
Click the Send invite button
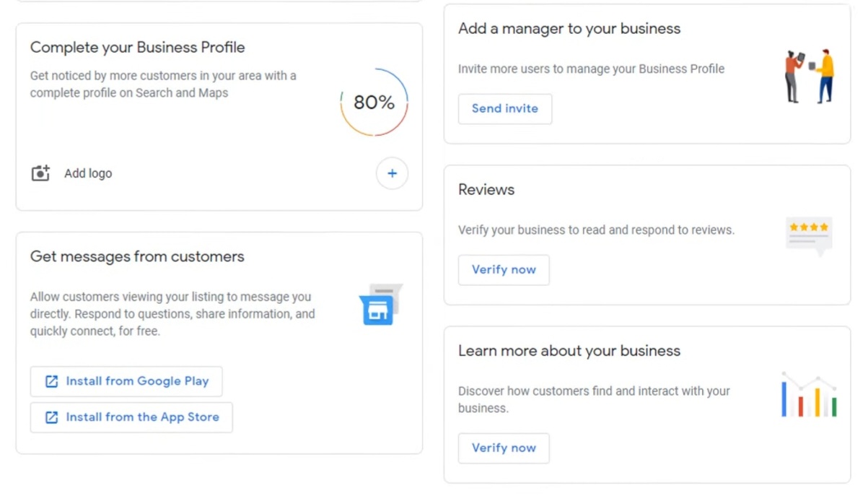505,108
